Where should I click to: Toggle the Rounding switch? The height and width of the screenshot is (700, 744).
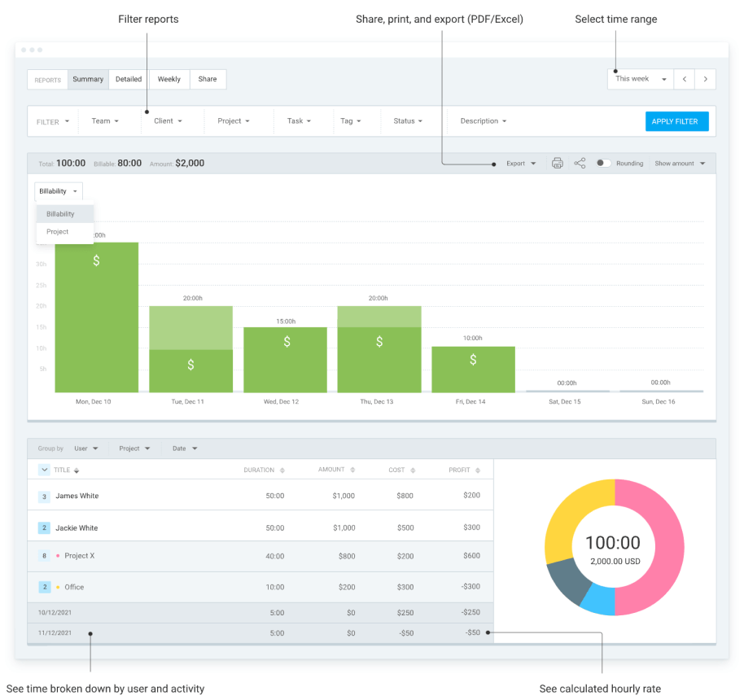(x=603, y=164)
